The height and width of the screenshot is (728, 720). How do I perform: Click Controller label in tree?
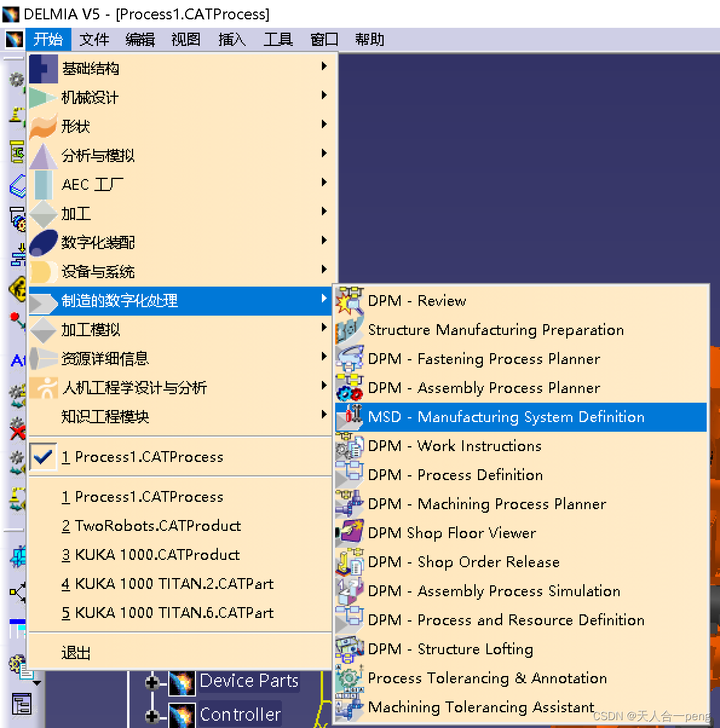(x=240, y=715)
